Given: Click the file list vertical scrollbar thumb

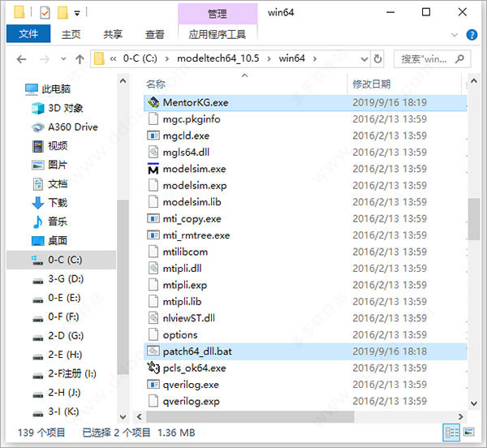Looking at the screenshot, I should click(474, 219).
